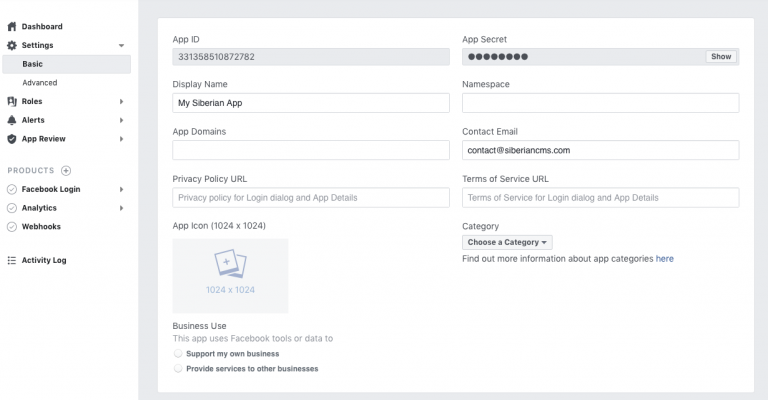Screen dimensions: 768x400
Task: Click the Settings gear icon
Action: click(12, 45)
